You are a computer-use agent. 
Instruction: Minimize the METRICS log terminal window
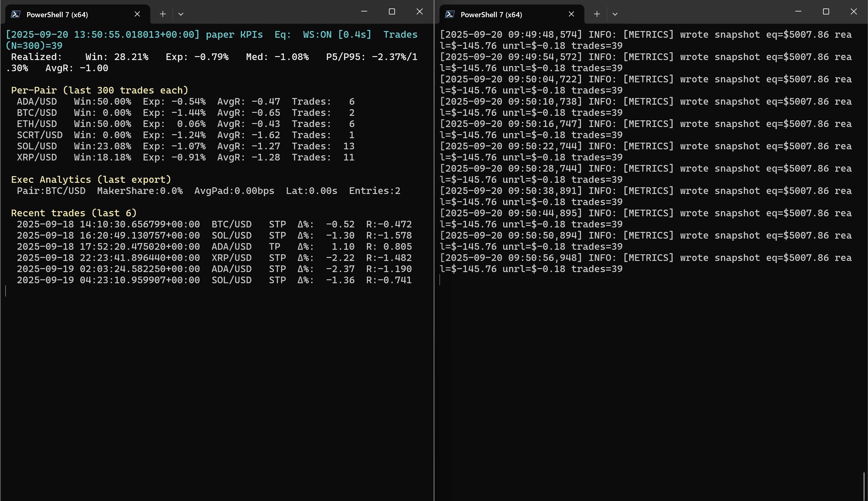click(x=798, y=12)
